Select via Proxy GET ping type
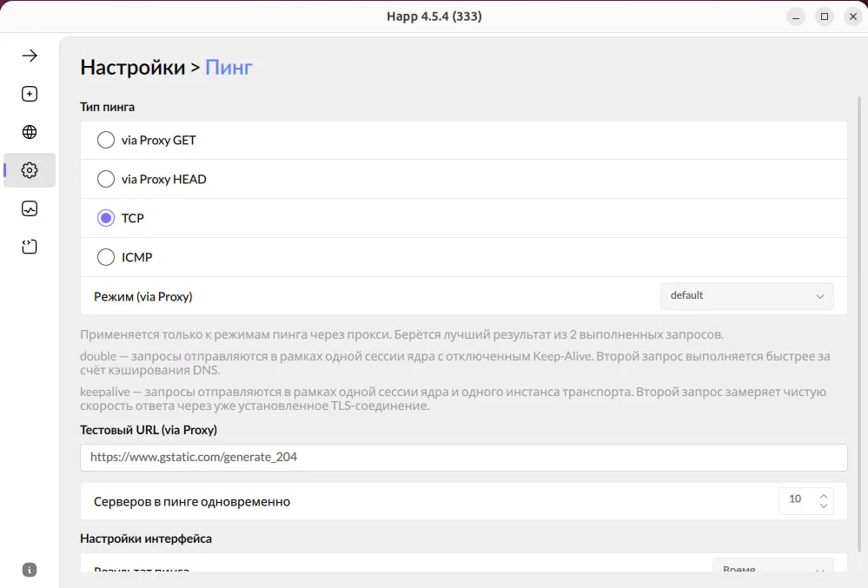The width and height of the screenshot is (868, 588). click(106, 140)
